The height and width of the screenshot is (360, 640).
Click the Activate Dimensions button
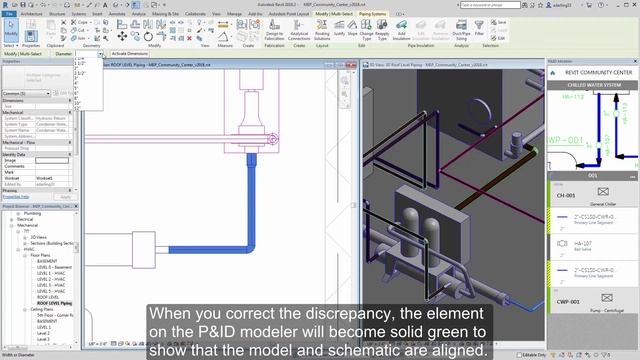click(x=129, y=54)
